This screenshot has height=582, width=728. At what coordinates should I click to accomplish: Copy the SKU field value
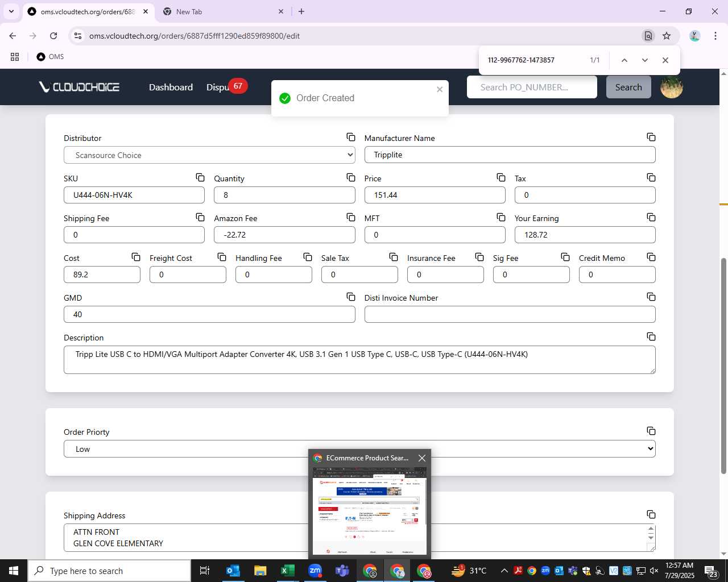click(200, 178)
